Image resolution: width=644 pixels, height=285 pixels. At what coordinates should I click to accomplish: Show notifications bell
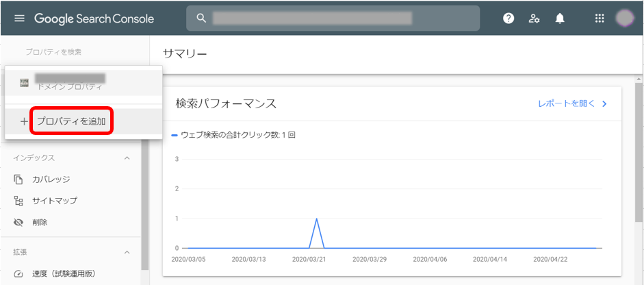559,18
